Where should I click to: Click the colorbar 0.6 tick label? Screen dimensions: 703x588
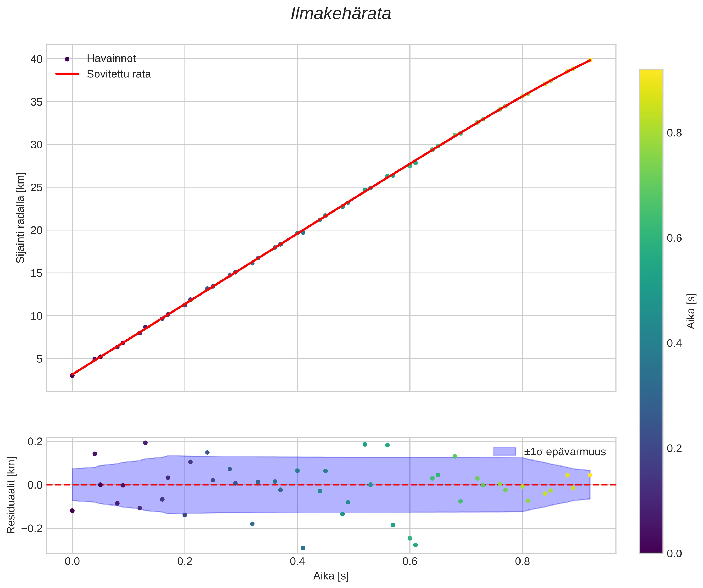click(x=674, y=238)
